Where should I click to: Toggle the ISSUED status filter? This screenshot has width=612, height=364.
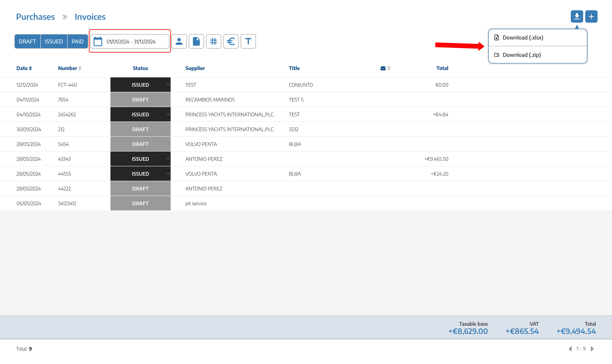[54, 41]
